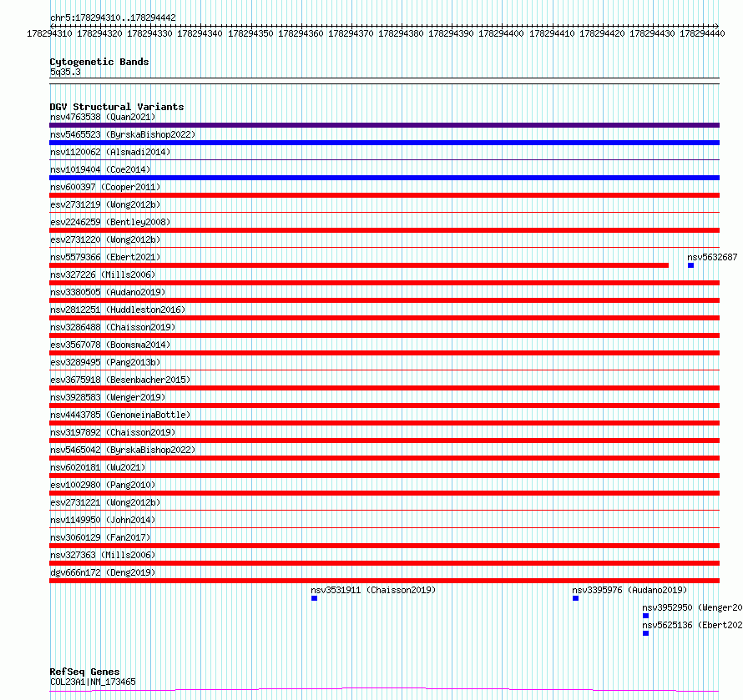Viewport: 743px width, 700px height.
Task: Click the 5q35.3 cytogenetic band label
Action: [x=65, y=72]
